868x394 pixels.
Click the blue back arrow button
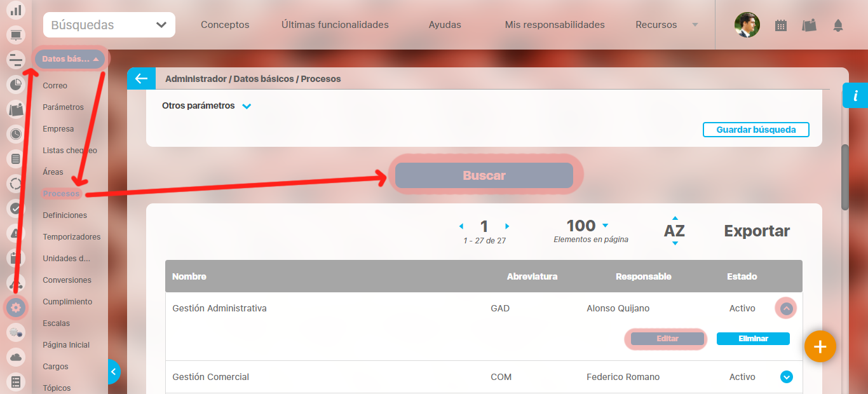(x=140, y=79)
